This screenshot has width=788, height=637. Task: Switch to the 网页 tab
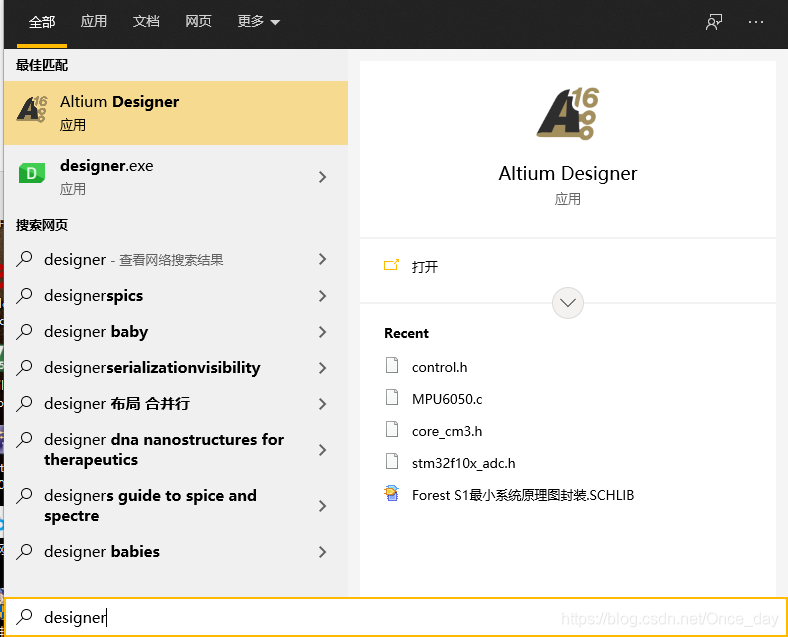(199, 21)
